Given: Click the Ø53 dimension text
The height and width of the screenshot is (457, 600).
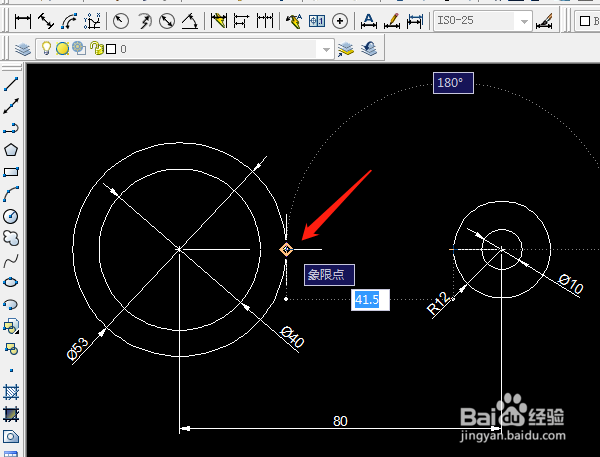Looking at the screenshot, I should pos(77,349).
